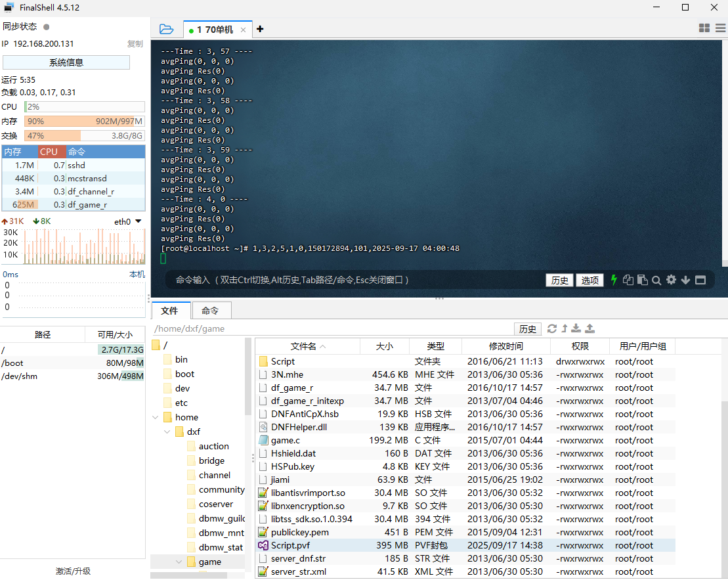Click the upload icon in file toolbar
Screen dimensions: 728x580
point(589,328)
